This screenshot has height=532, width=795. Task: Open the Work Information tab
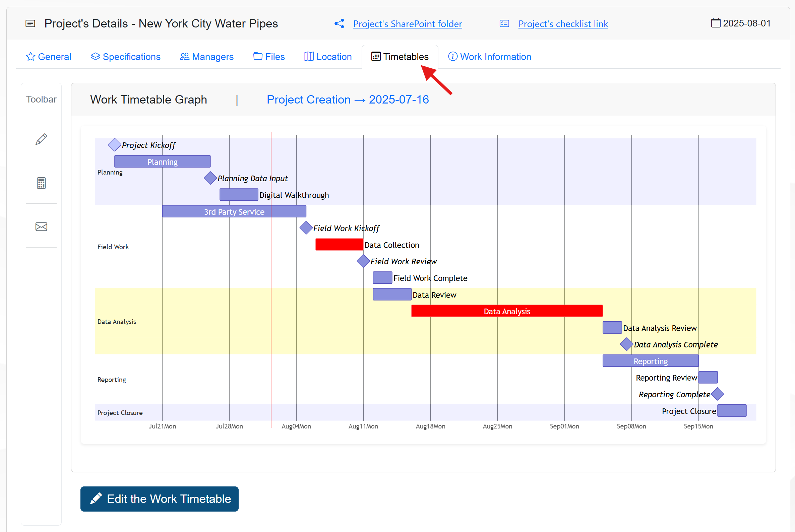[489, 57]
